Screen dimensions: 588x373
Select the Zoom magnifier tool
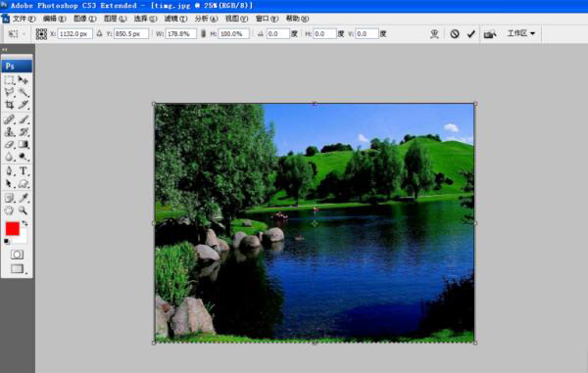pos(24,210)
